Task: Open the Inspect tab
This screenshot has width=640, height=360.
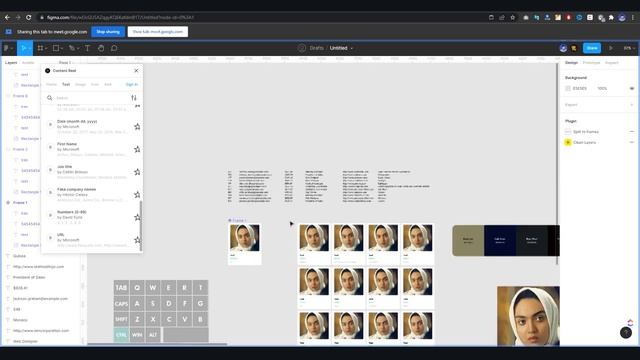Action: 611,63
